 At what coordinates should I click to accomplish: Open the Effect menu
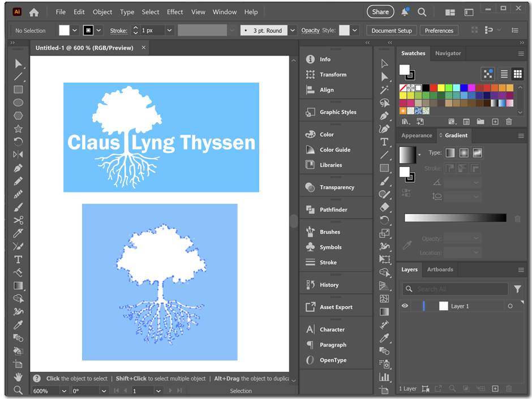coord(175,12)
